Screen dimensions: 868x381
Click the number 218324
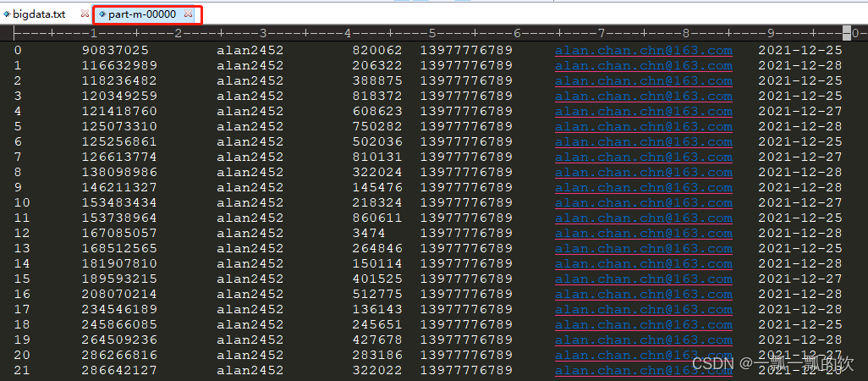(x=377, y=202)
